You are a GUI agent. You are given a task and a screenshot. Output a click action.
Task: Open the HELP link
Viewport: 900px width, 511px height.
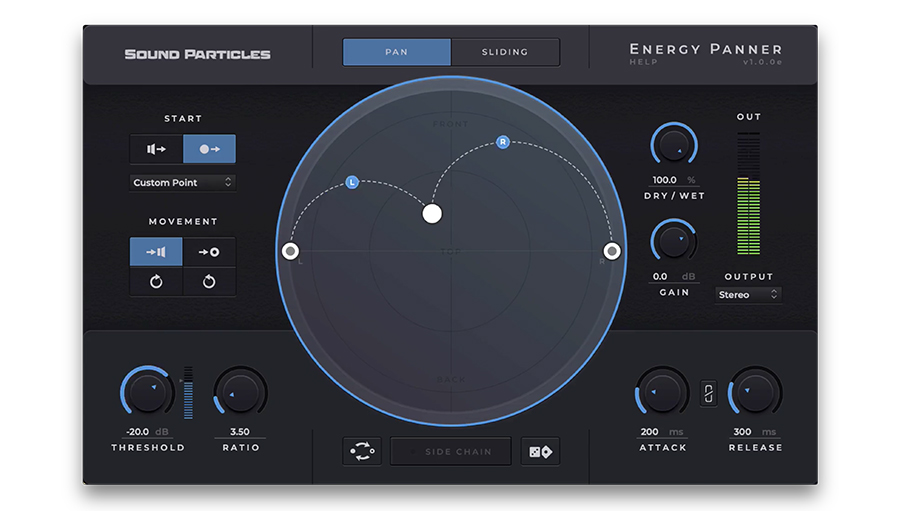pos(643,62)
